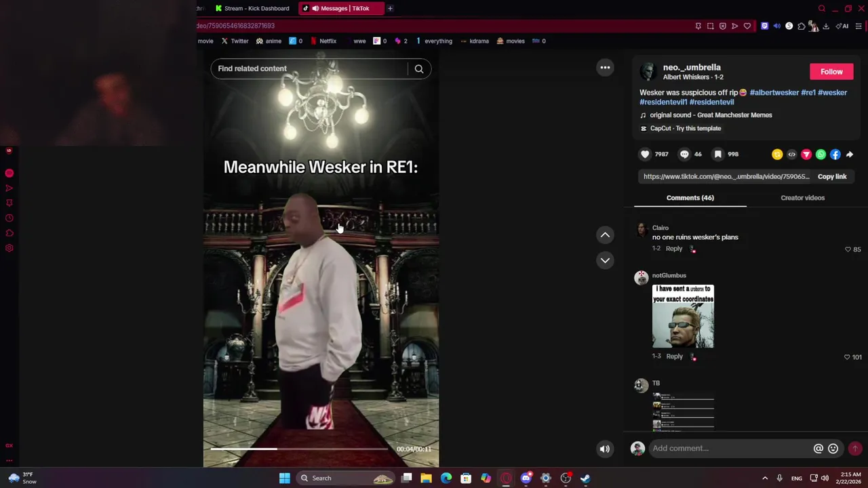The image size is (868, 488).
Task: Mention a user with @ icon
Action: point(818,449)
